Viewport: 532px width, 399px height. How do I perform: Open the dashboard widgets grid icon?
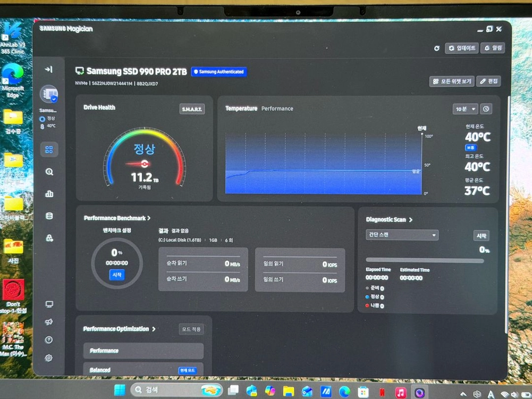49,149
